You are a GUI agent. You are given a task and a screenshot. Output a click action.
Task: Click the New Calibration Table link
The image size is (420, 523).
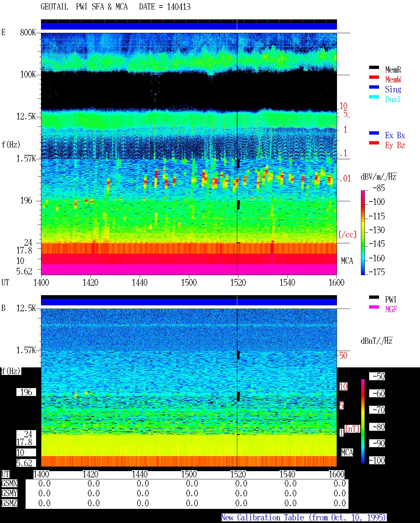coord(304,517)
